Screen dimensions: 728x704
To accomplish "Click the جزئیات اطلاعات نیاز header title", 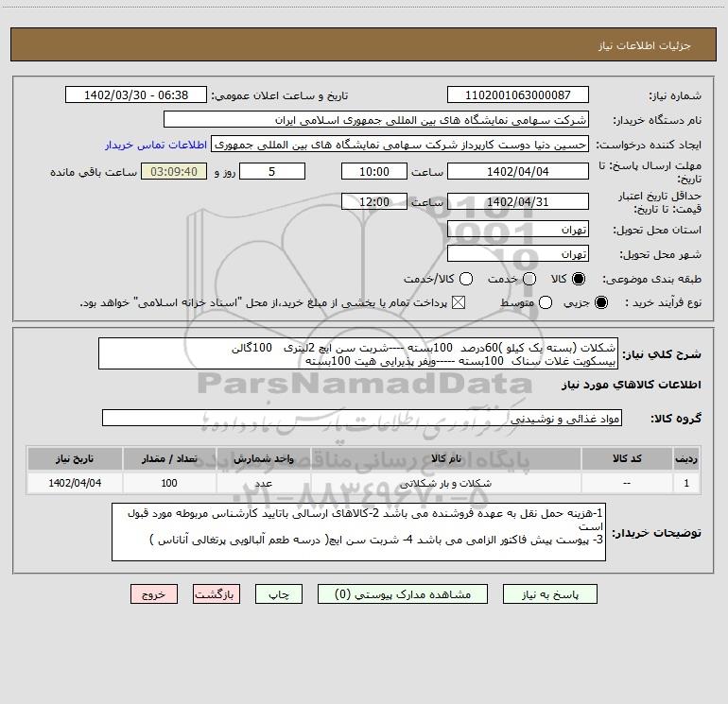I will [644, 45].
